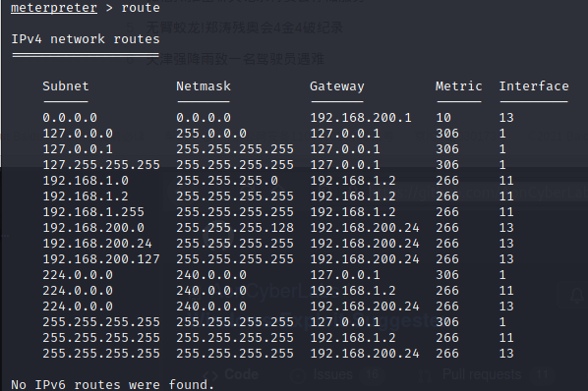This screenshot has width=588, height=391.
Task: Click the underlined meterpreter prompt text
Action: [x=54, y=8]
